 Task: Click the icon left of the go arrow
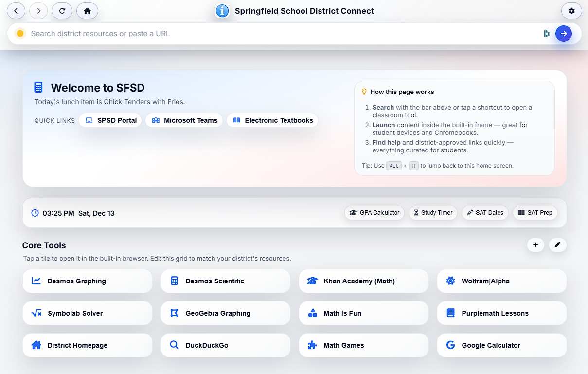[x=547, y=34]
